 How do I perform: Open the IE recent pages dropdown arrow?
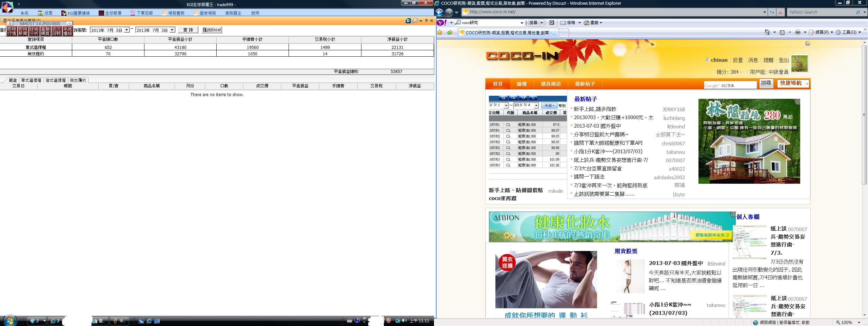tap(457, 13)
